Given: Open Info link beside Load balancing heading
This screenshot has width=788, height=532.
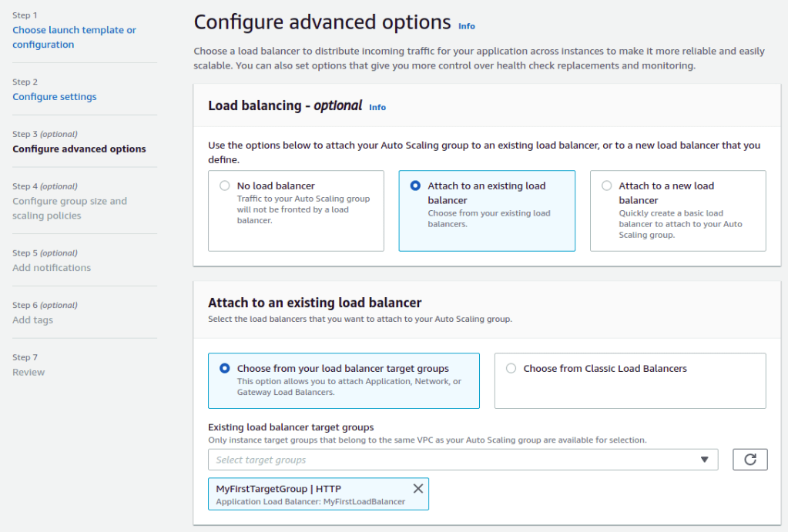Looking at the screenshot, I should 377,107.
